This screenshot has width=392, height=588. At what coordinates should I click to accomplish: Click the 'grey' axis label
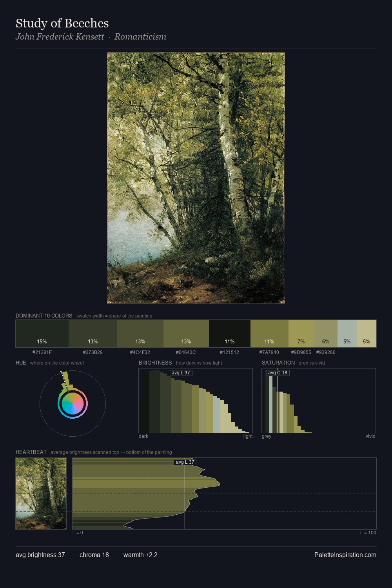[x=267, y=436]
